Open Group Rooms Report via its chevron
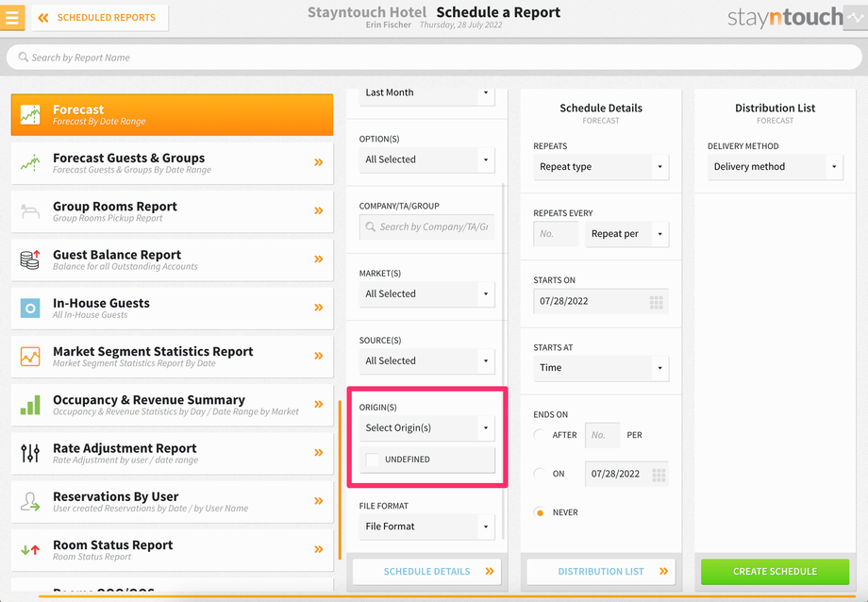The width and height of the screenshot is (868, 602). click(x=319, y=210)
